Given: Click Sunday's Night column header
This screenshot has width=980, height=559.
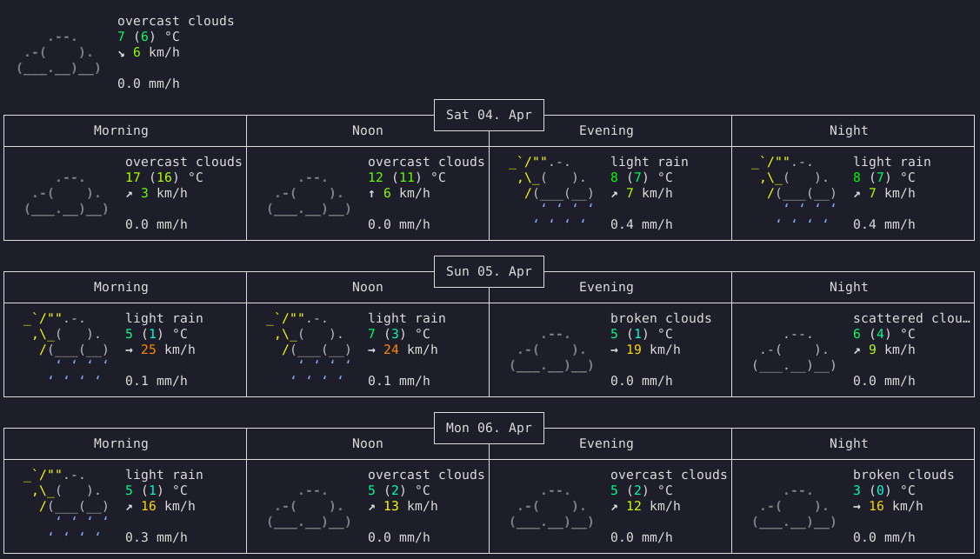Looking at the screenshot, I should (849, 287).
